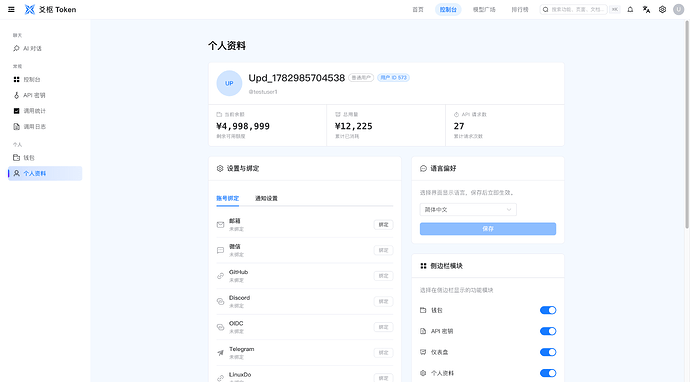Click the @testuser1 handle
The width and height of the screenshot is (690, 382).
(x=263, y=92)
